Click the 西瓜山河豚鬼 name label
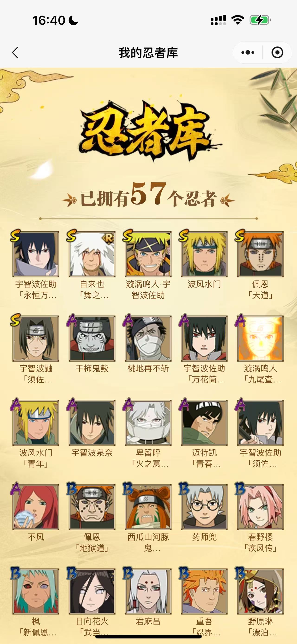Image resolution: width=297 pixels, height=644 pixels. [x=148, y=542]
